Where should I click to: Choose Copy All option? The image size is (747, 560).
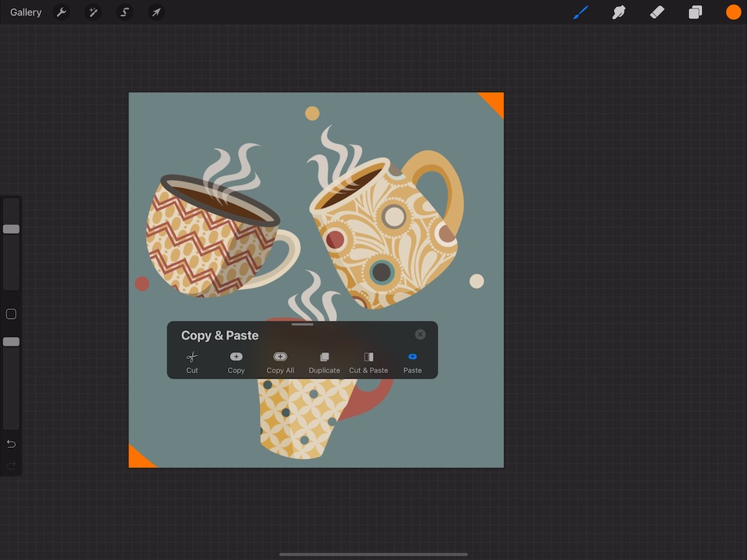pos(280,362)
